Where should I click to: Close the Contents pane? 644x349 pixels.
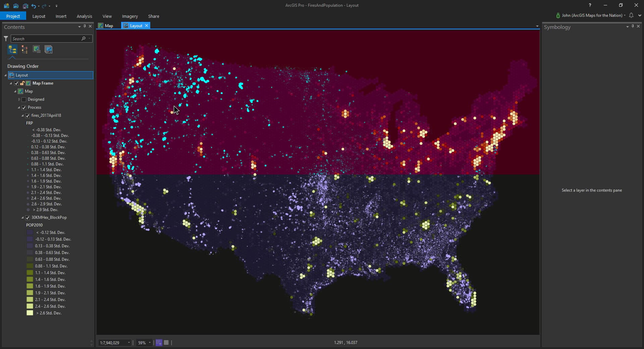point(90,26)
